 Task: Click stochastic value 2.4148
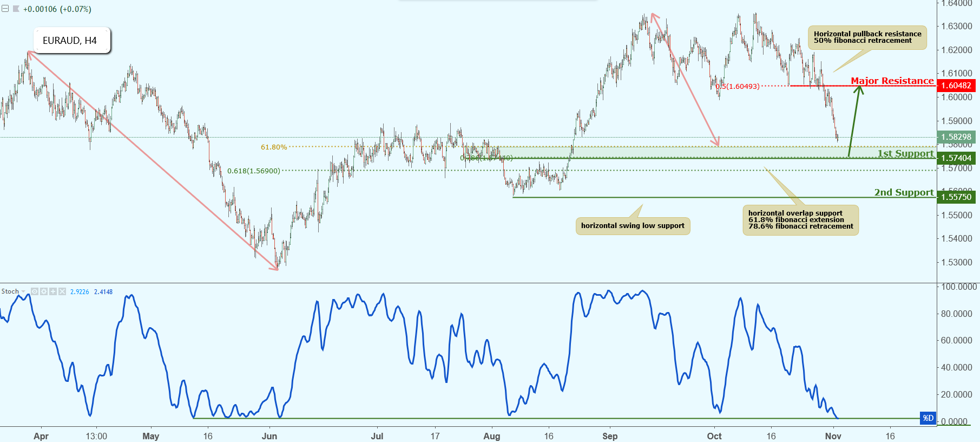click(x=103, y=291)
